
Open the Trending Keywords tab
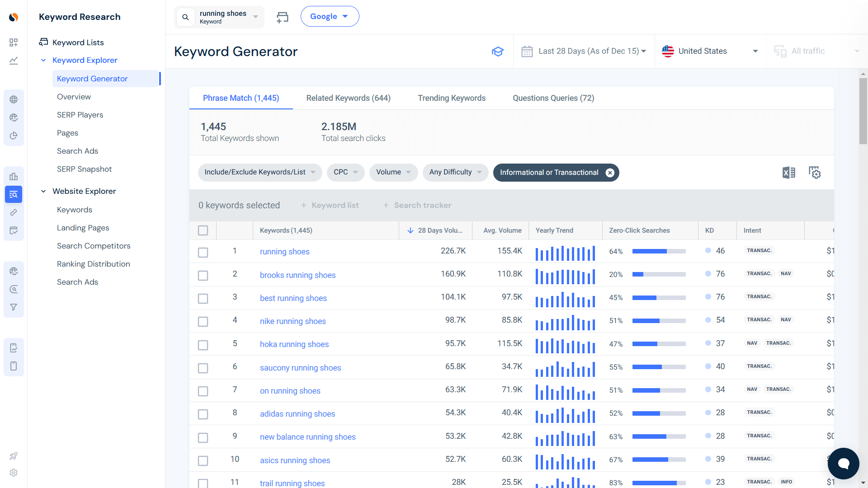451,98
